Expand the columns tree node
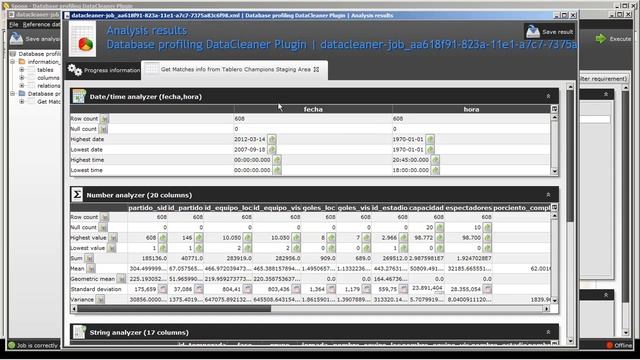Image resolution: width=640 pixels, height=360 pixels. [22, 78]
